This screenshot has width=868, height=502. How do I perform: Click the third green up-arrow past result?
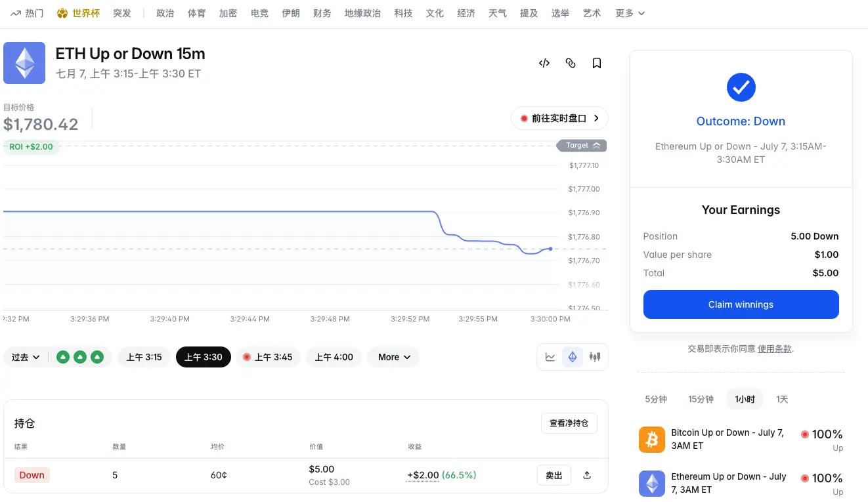(x=97, y=357)
